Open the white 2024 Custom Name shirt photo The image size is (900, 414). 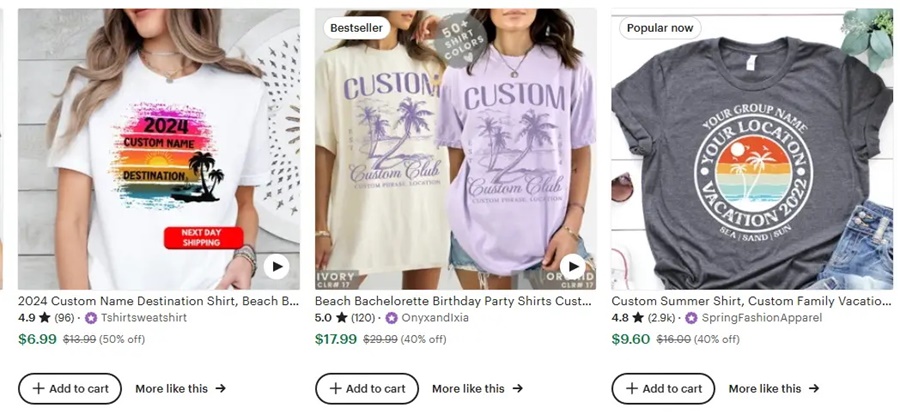pyautogui.click(x=158, y=150)
